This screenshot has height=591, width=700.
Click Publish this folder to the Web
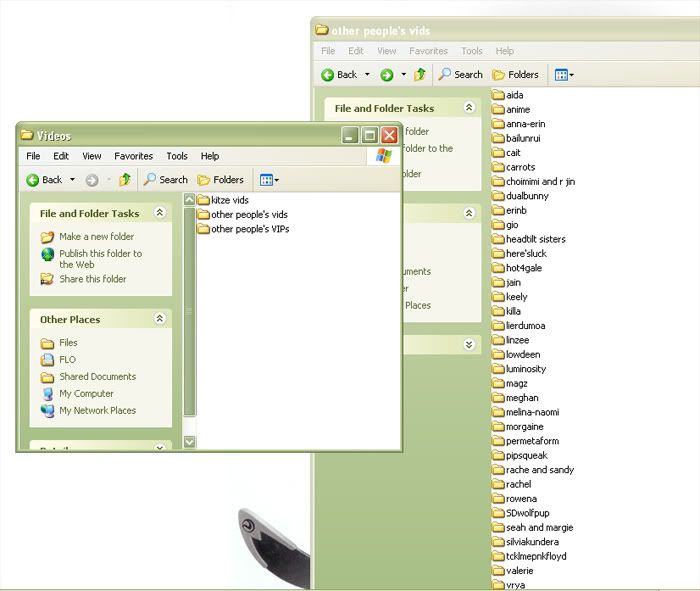(x=100, y=259)
